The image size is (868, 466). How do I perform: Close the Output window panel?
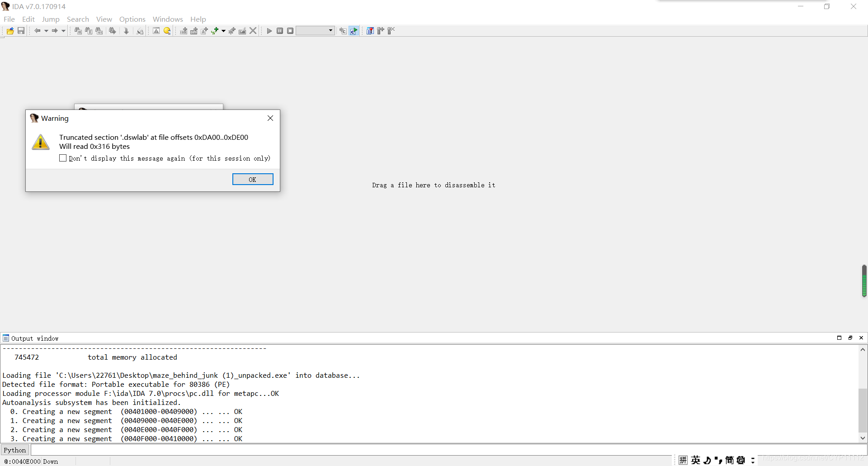pyautogui.click(x=861, y=338)
